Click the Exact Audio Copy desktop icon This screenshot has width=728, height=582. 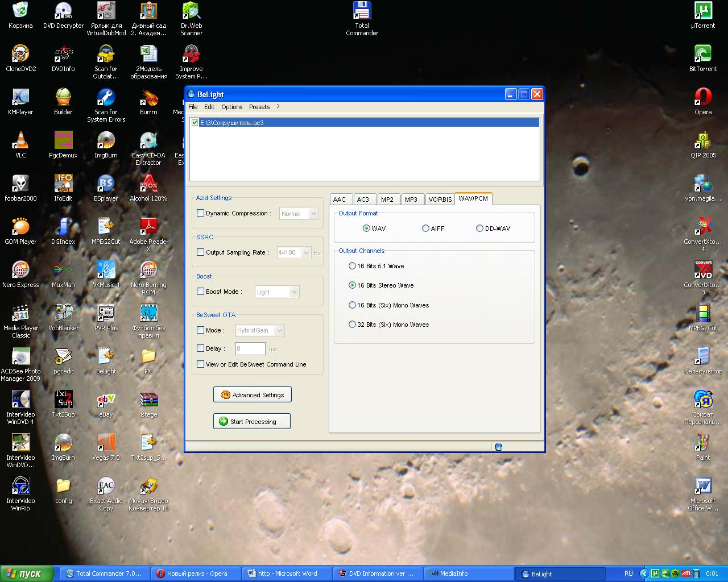coord(106,494)
